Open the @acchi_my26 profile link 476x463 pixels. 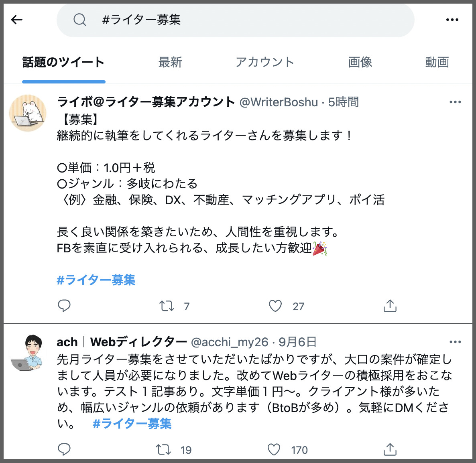[x=230, y=342]
